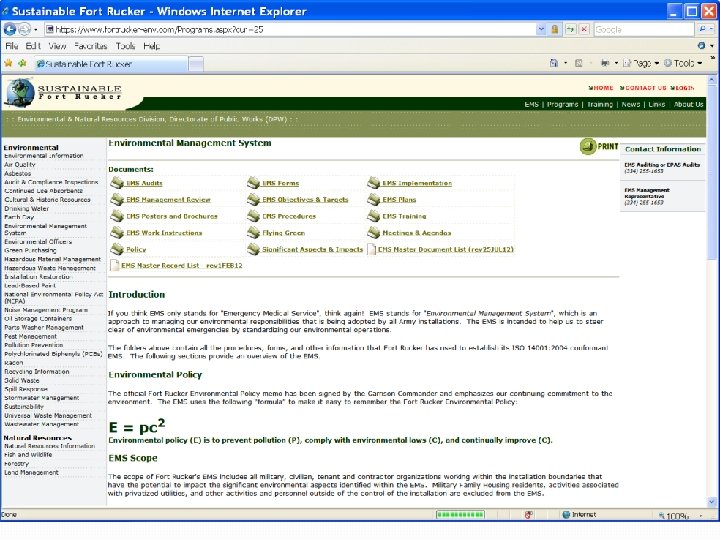The width and height of the screenshot is (720, 540).
Task: Expand the Print toolbar dropdown arrow
Action: pos(616,63)
